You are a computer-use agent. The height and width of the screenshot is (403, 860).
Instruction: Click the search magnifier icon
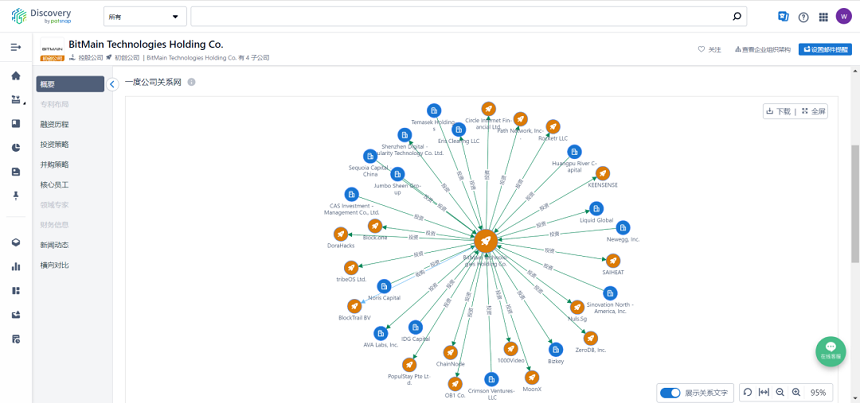pyautogui.click(x=738, y=17)
